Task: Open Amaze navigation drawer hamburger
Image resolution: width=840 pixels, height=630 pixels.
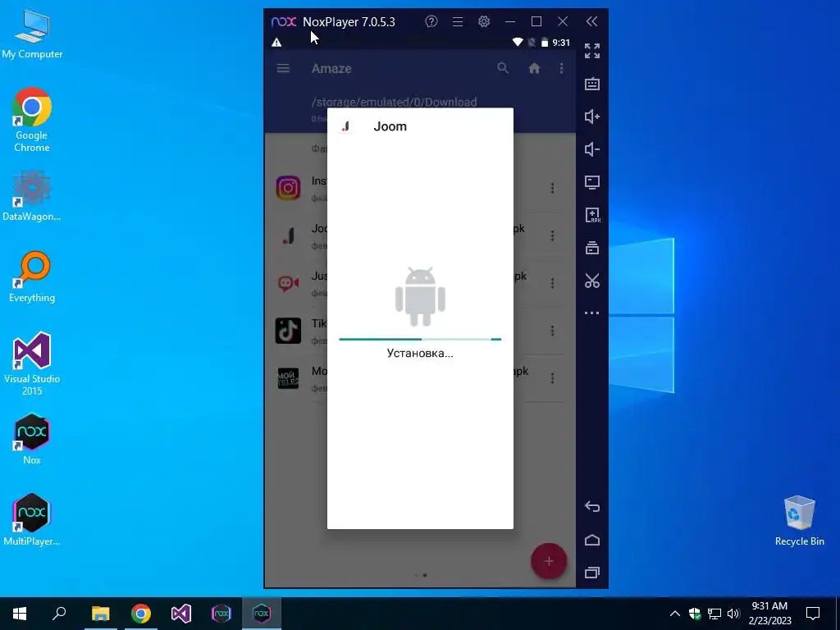Action: tap(283, 69)
